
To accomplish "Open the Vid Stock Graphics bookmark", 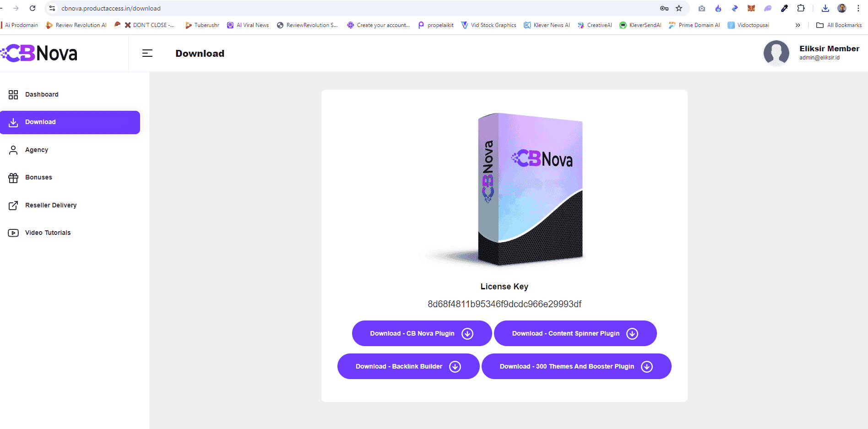I will pos(489,25).
